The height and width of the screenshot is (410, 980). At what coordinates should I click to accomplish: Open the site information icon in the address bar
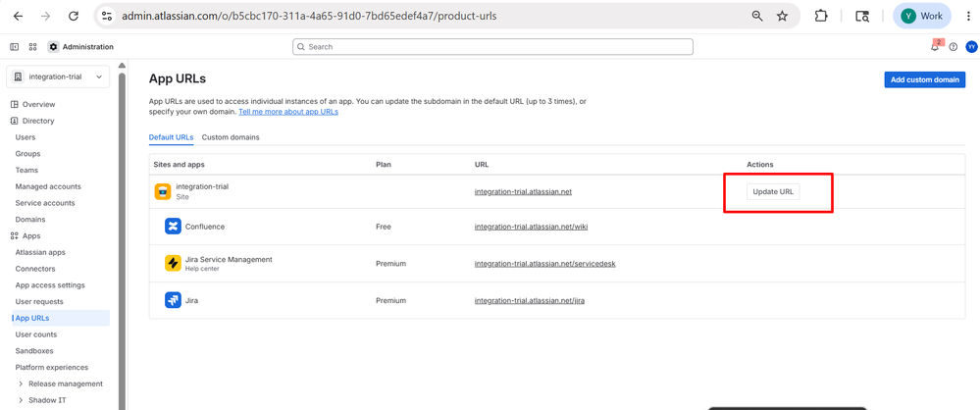click(107, 17)
